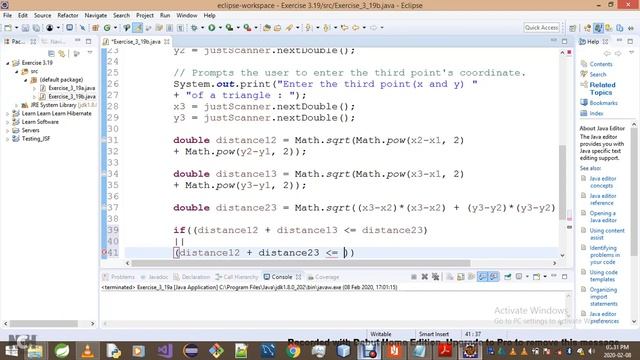Screen dimensions: 640x360
Task: Click the error marker on line 41
Action: click(104, 253)
